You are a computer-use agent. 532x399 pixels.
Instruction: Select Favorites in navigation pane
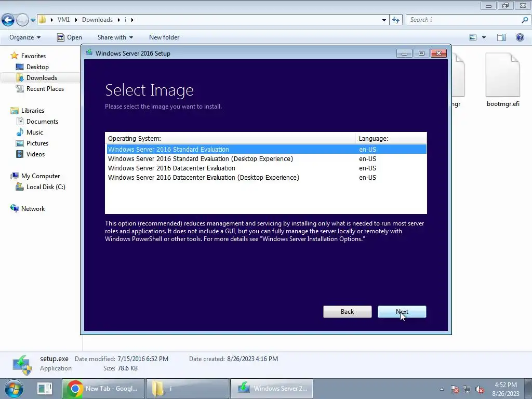[x=33, y=56]
